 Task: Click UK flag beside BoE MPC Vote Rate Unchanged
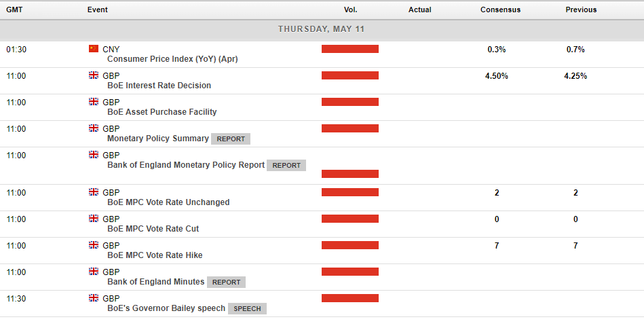[94, 192]
